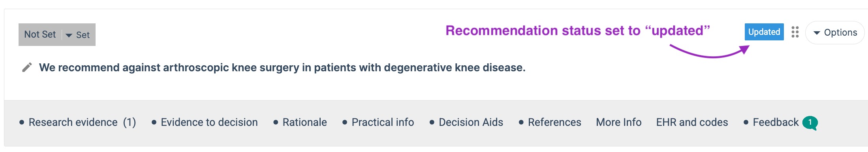This screenshot has height=152, width=868.
Task: Click the Set dropdown caret icon
Action: tap(69, 35)
